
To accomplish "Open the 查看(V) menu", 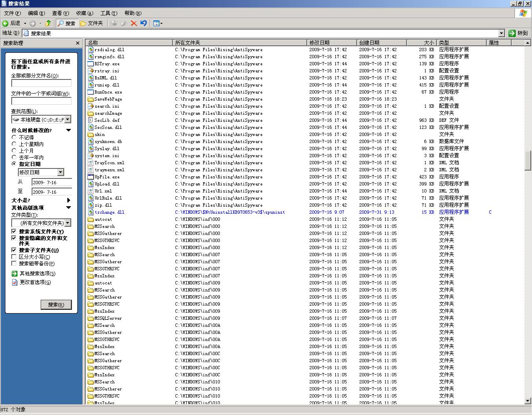I will click(60, 13).
